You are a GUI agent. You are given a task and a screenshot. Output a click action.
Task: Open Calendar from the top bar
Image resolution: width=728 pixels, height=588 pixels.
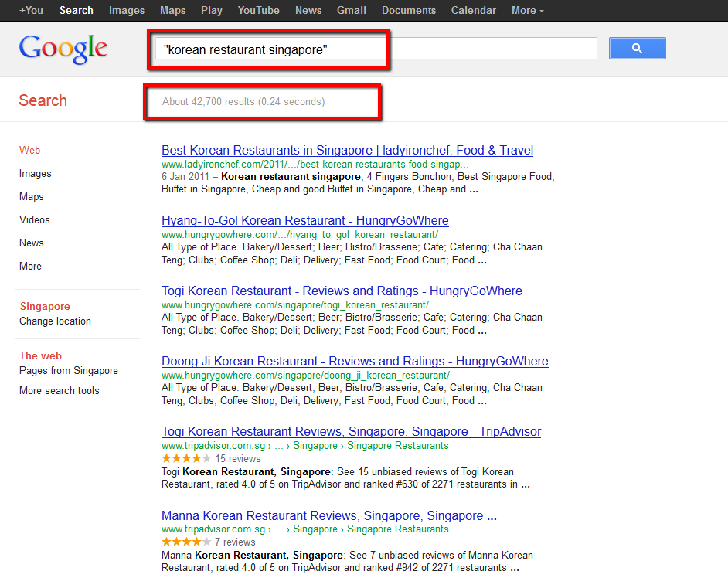pos(474,10)
